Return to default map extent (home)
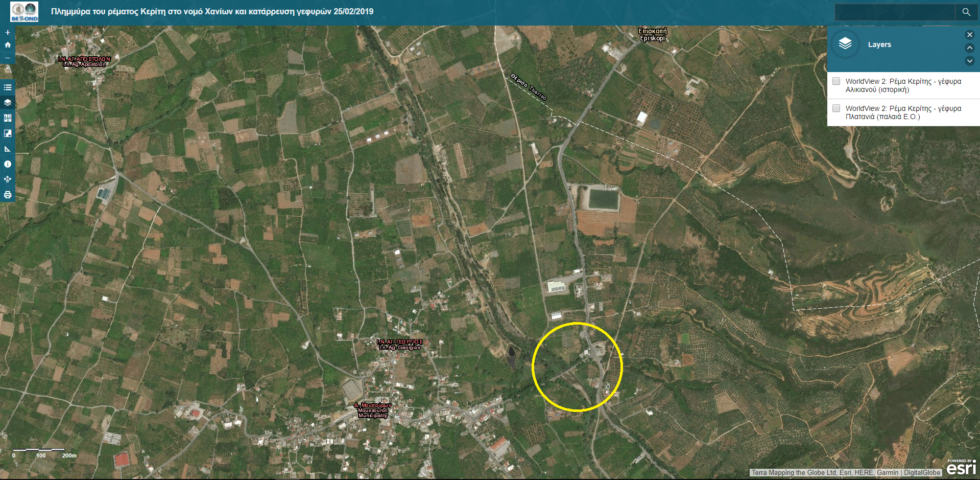 point(8,45)
